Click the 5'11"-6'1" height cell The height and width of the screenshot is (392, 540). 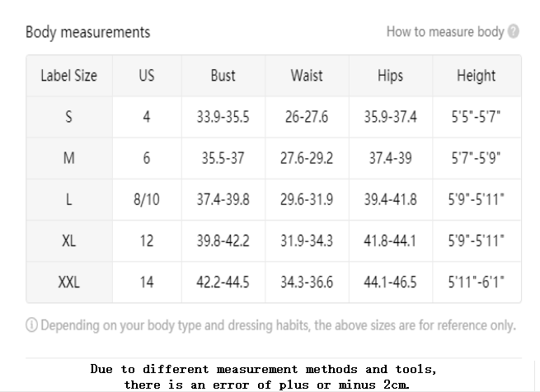point(477,282)
